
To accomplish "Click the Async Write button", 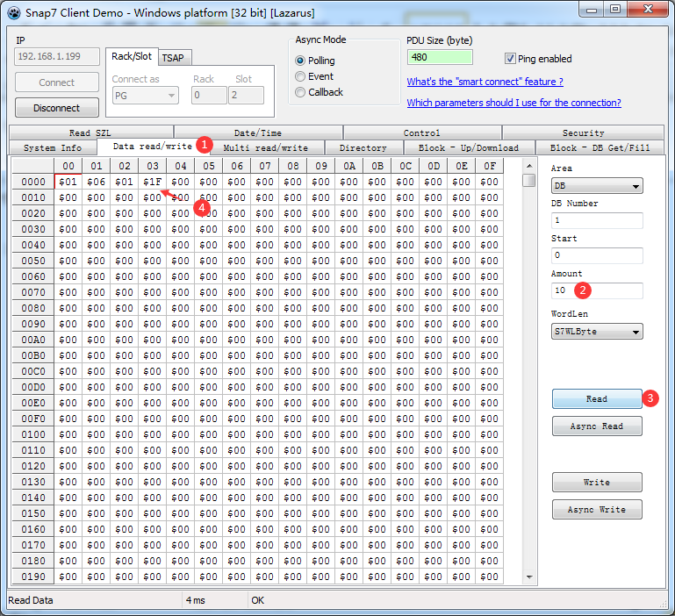I will pyautogui.click(x=597, y=510).
